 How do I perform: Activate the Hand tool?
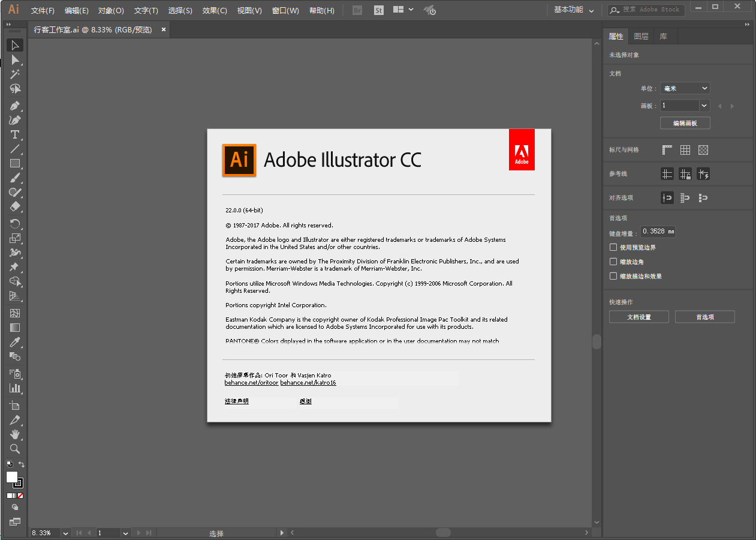14,434
